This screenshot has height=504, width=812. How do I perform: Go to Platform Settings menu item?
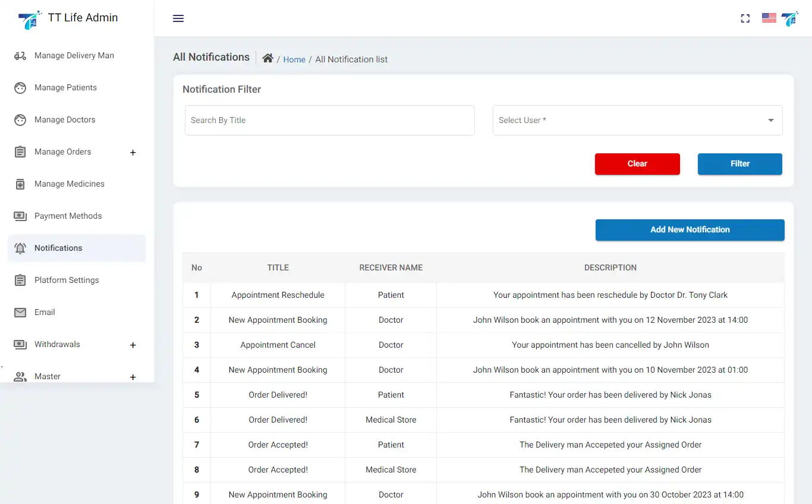point(67,281)
